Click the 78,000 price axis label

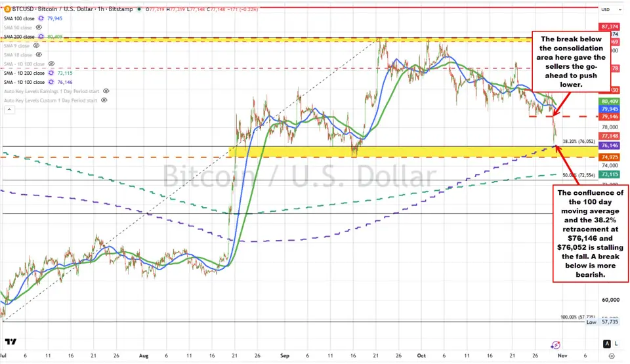point(610,127)
